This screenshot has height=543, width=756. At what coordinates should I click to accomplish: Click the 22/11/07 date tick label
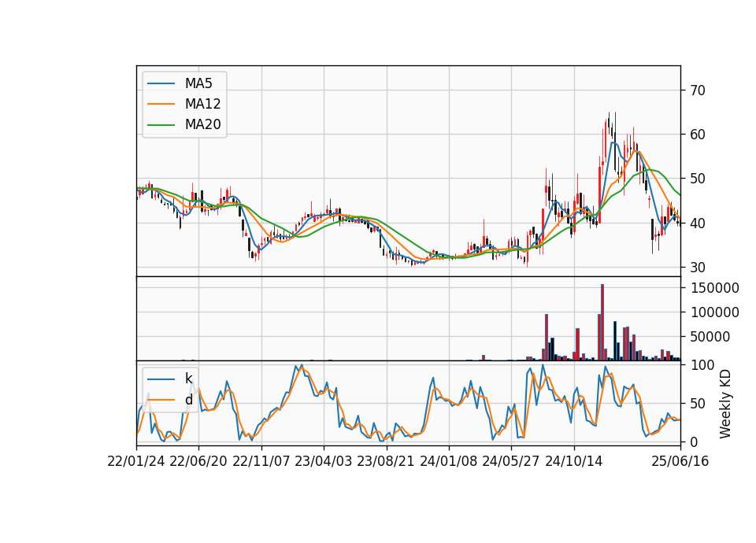click(x=261, y=462)
